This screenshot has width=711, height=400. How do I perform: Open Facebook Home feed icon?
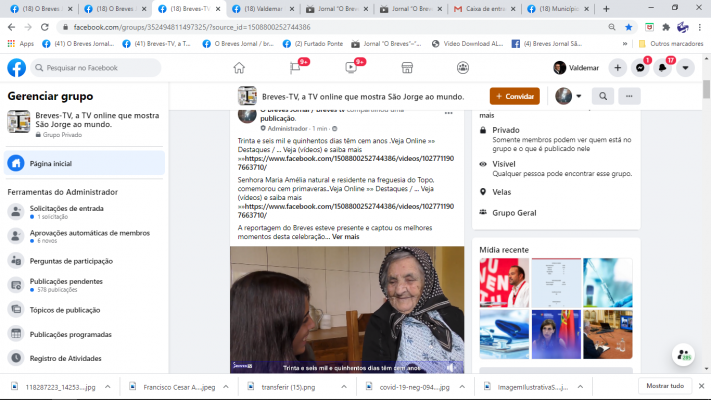coord(239,68)
